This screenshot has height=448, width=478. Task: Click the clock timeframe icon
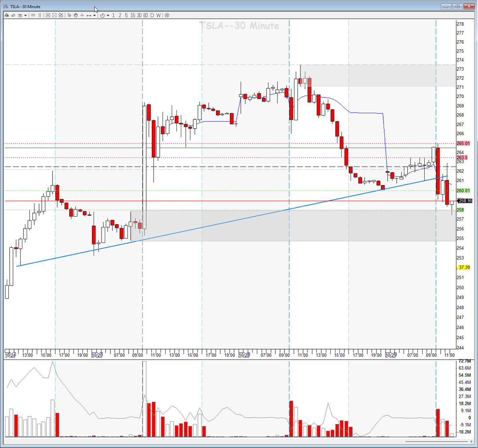[102, 16]
